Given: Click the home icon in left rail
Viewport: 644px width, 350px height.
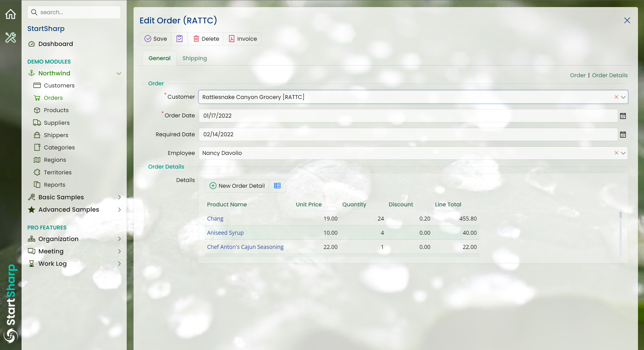Looking at the screenshot, I should point(11,14).
